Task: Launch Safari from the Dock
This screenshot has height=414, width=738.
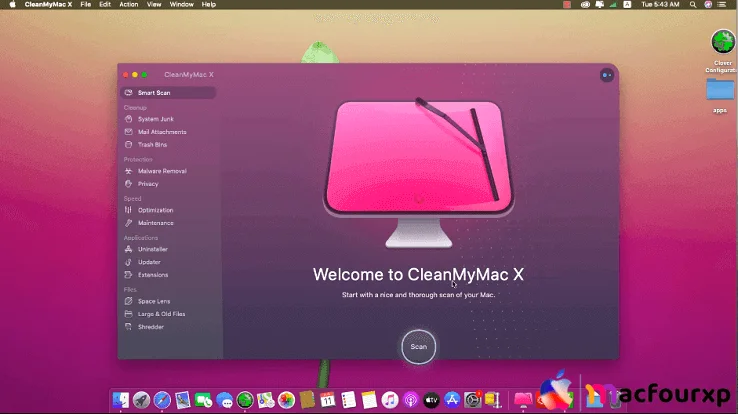Action: pos(162,400)
